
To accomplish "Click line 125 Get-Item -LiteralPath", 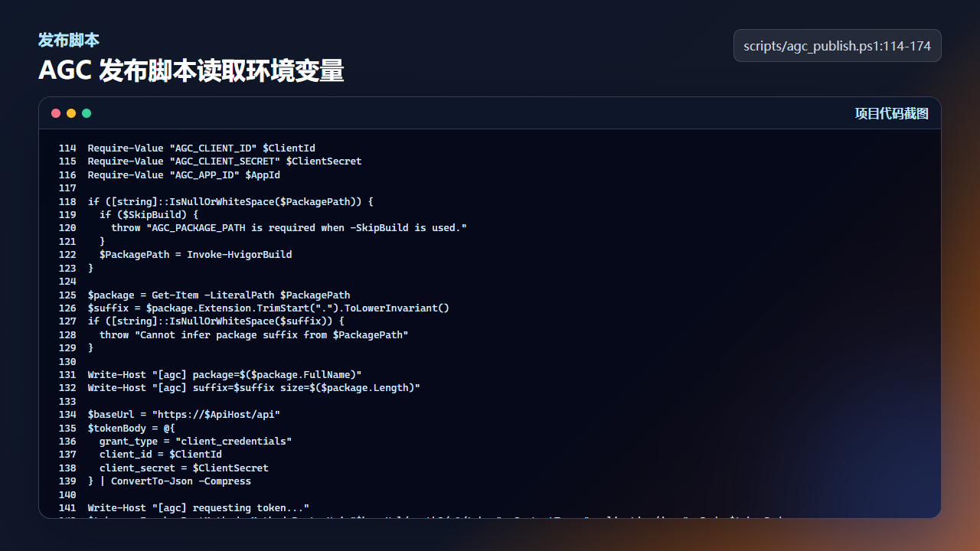I will point(219,295).
